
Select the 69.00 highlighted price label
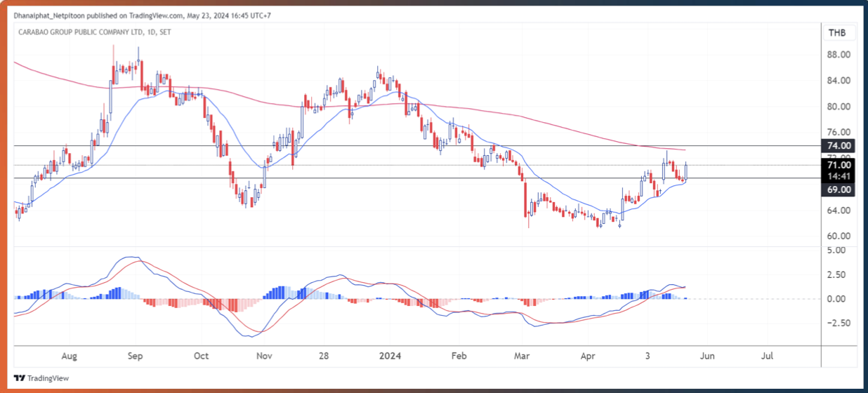(x=839, y=189)
